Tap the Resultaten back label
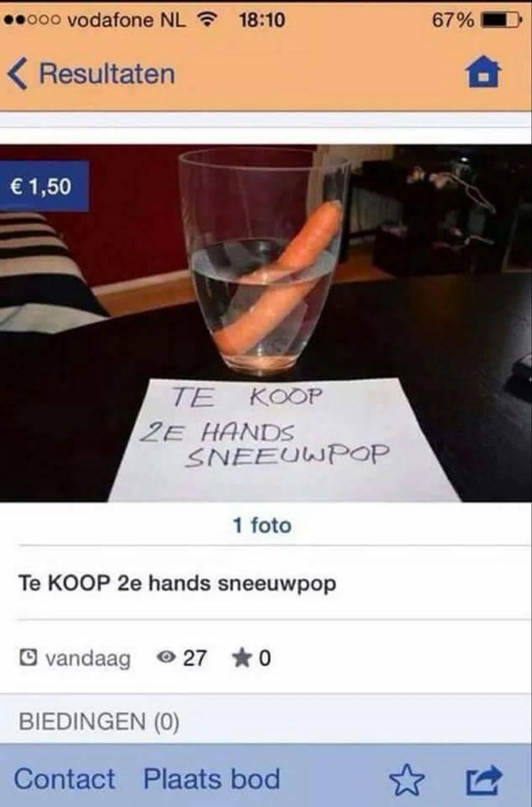Screen dimensions: 532x807 (x=107, y=74)
